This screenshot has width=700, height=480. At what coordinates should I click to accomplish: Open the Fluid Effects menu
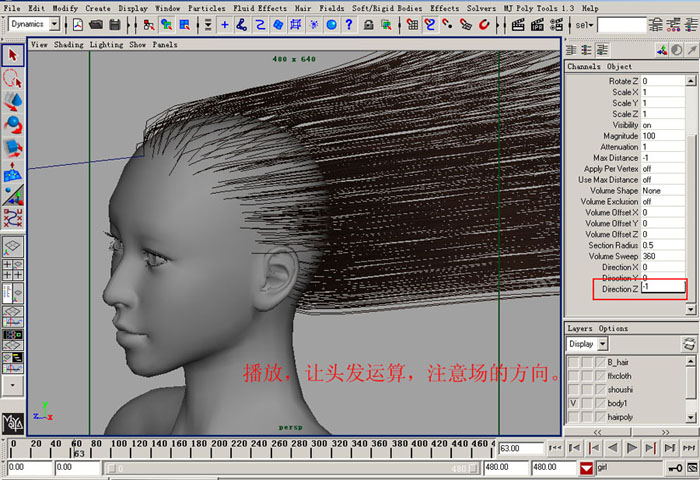[260, 8]
